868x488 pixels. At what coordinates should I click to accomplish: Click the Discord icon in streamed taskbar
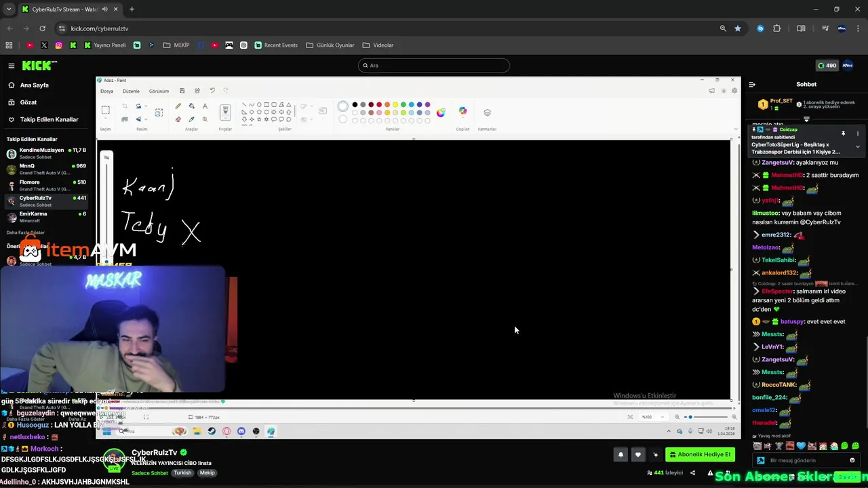pyautogui.click(x=241, y=431)
